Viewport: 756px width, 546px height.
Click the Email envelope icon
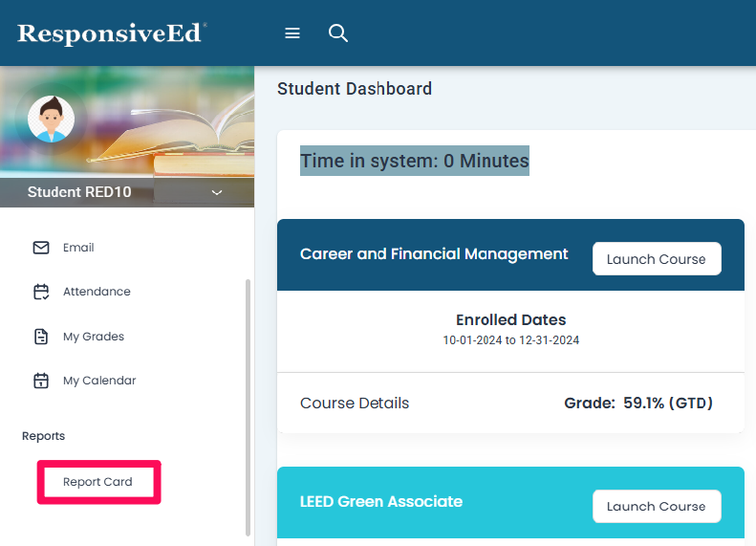(x=41, y=248)
